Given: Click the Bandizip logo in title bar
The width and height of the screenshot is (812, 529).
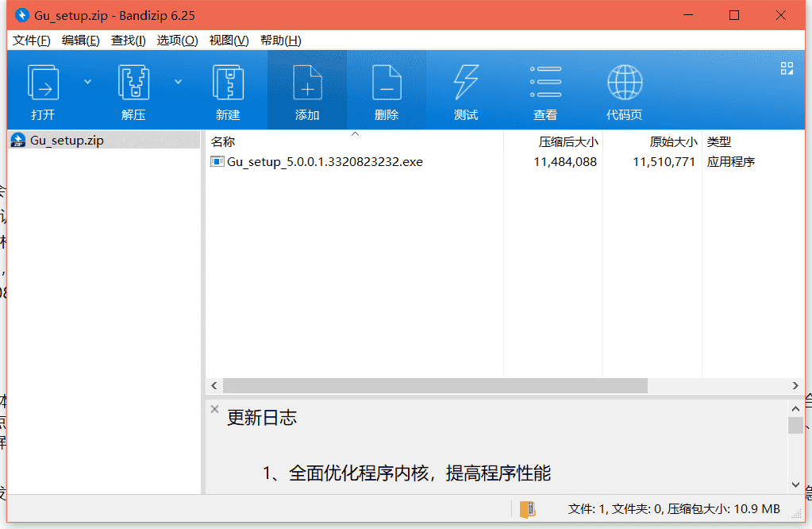Looking at the screenshot, I should 21,16.
